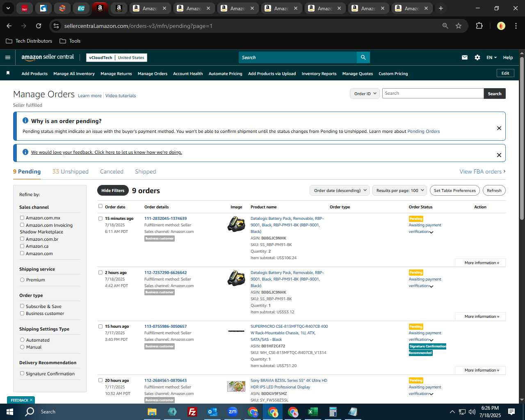The image size is (525, 420).
Task: Open the browser extensions puzzle icon
Action: pyautogui.click(x=479, y=26)
